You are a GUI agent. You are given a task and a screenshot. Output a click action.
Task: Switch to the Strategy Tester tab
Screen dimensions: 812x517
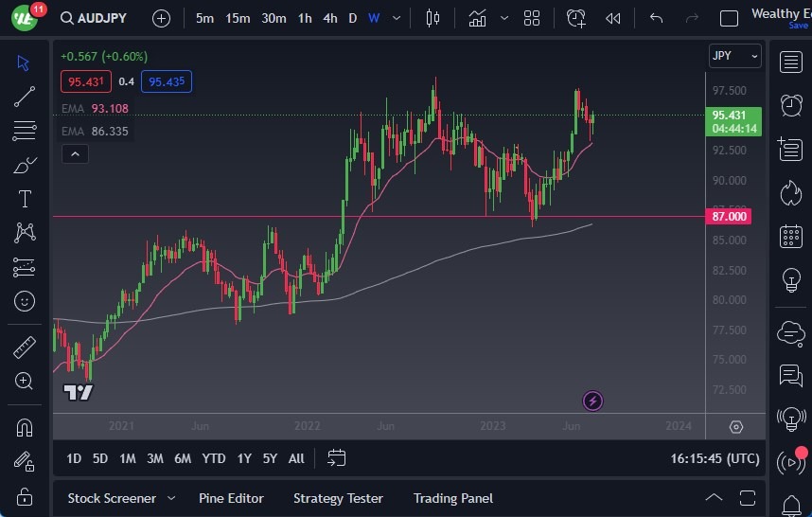coord(338,498)
